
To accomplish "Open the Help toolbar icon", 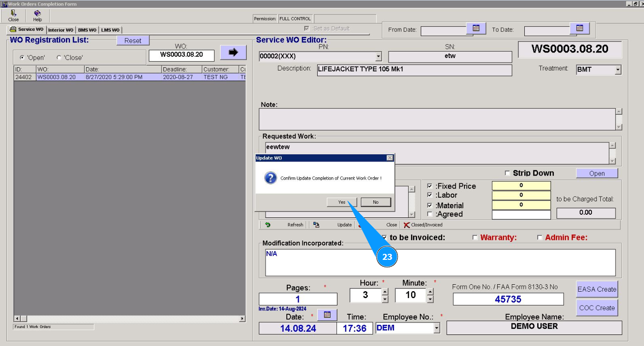I will 37,16.
